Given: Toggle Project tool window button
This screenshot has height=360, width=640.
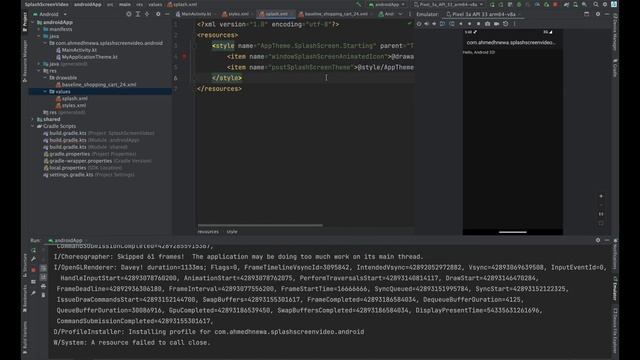Looking at the screenshot, I should (x=25, y=22).
